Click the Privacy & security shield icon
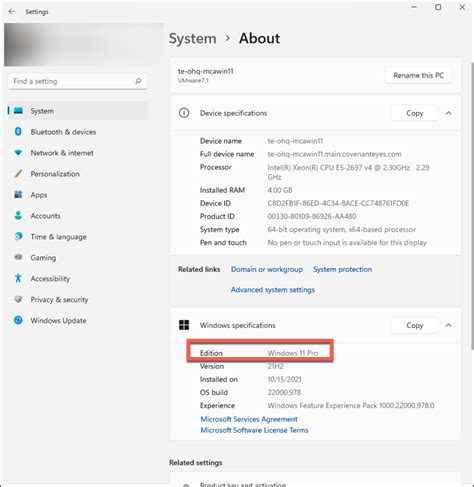The image size is (474, 487). click(x=18, y=299)
